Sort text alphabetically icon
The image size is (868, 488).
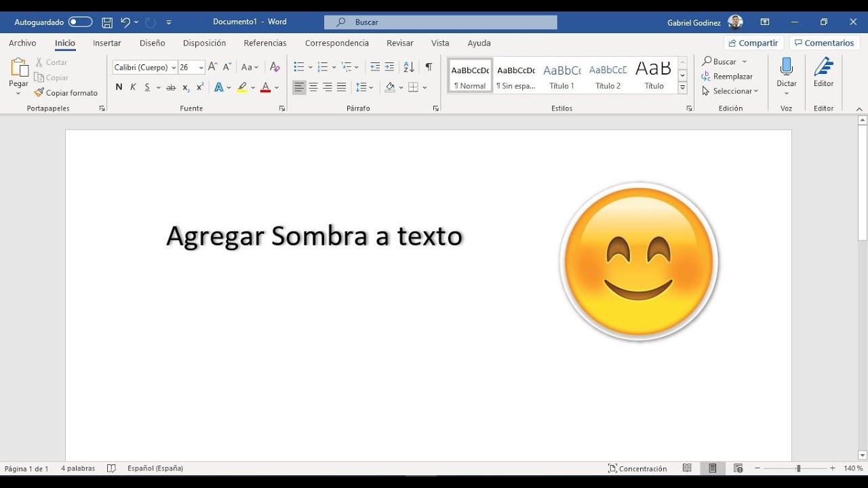tap(409, 67)
